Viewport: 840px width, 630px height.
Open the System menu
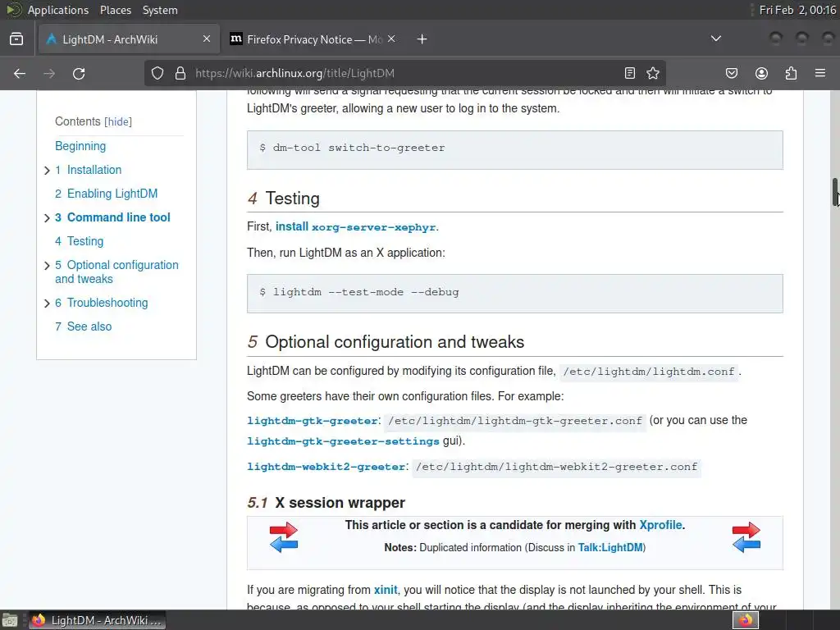(x=160, y=10)
